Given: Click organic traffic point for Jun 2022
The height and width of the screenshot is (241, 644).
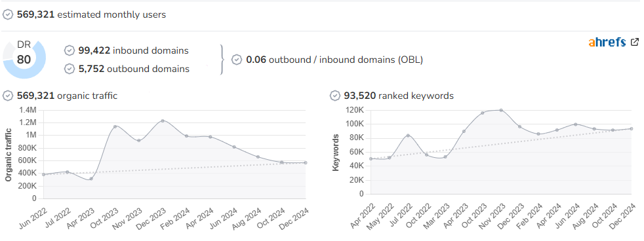Looking at the screenshot, I should (43, 174).
